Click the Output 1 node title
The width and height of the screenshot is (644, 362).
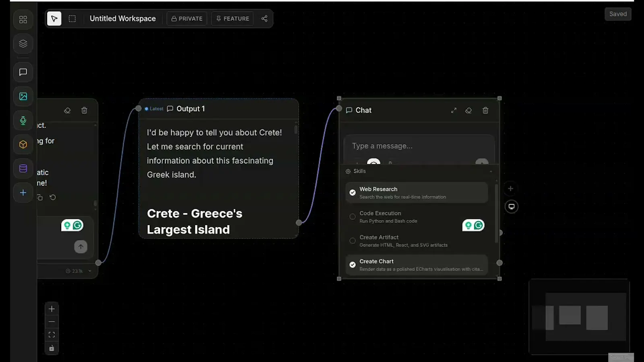pyautogui.click(x=190, y=109)
